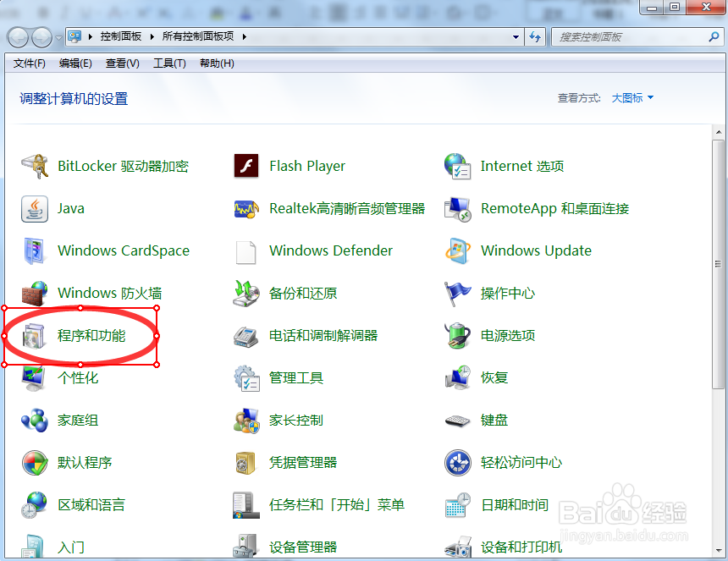Image resolution: width=728 pixels, height=561 pixels.
Task: Click the RemoteApp 和桌面连接 icon
Action: (x=458, y=209)
